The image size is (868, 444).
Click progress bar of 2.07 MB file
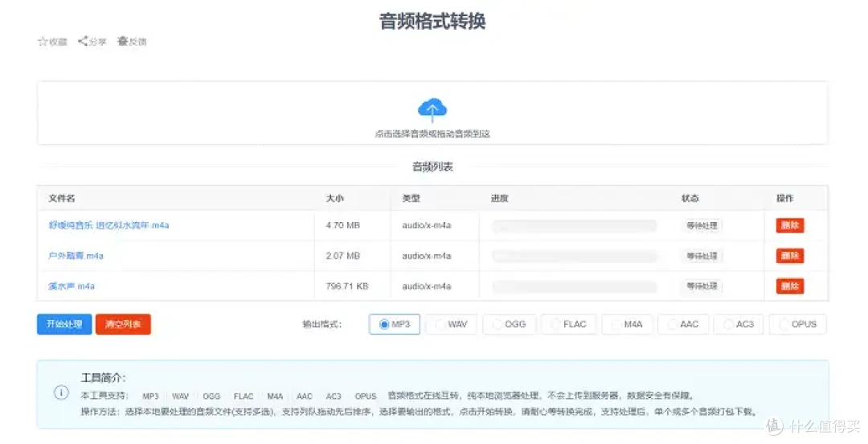[575, 256]
